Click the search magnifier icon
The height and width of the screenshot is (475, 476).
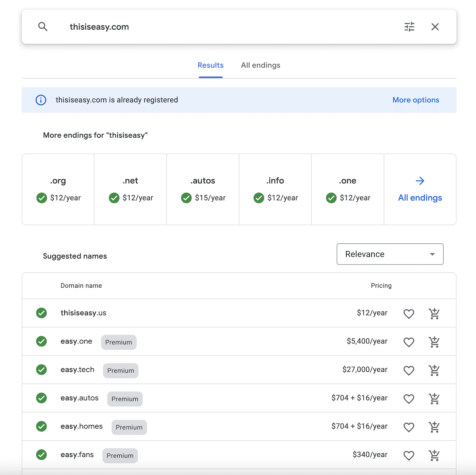[43, 27]
